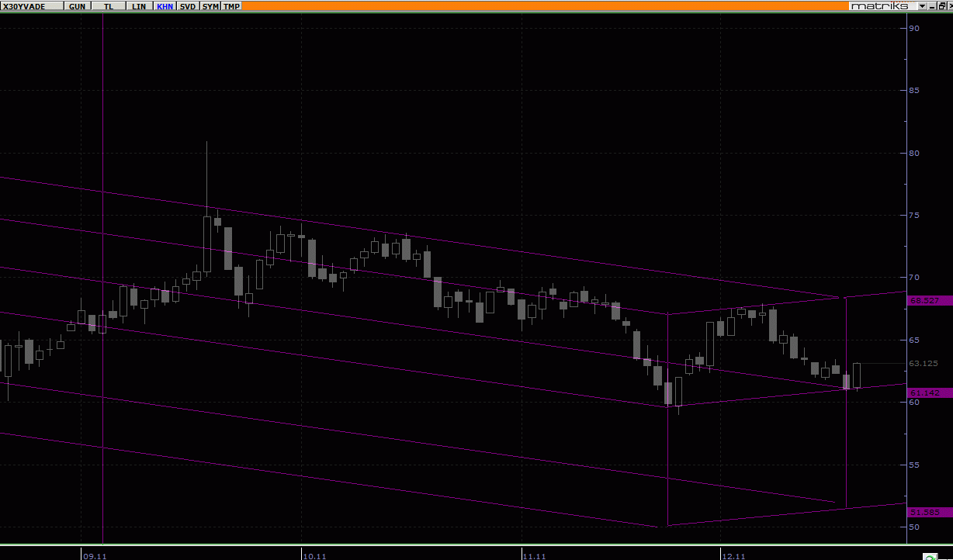Click the 09.11 date label

click(x=95, y=555)
